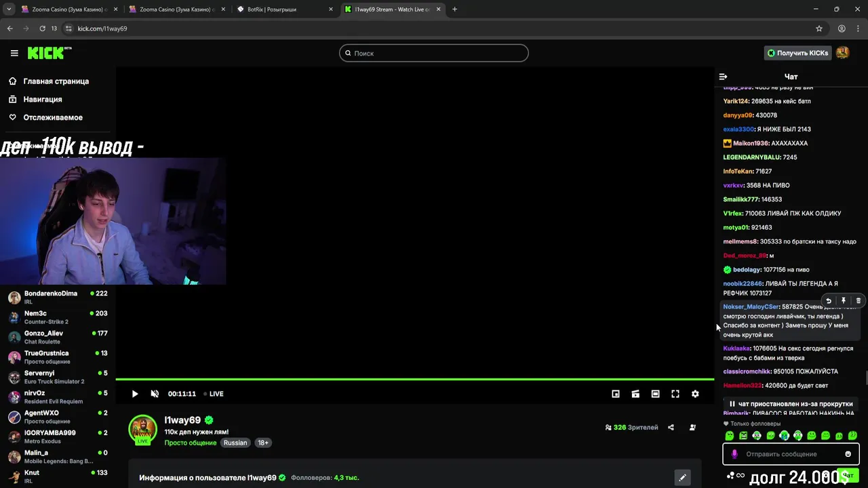Open nirvOz channel in sidebar
The height and width of the screenshot is (488, 868).
pyautogui.click(x=58, y=397)
